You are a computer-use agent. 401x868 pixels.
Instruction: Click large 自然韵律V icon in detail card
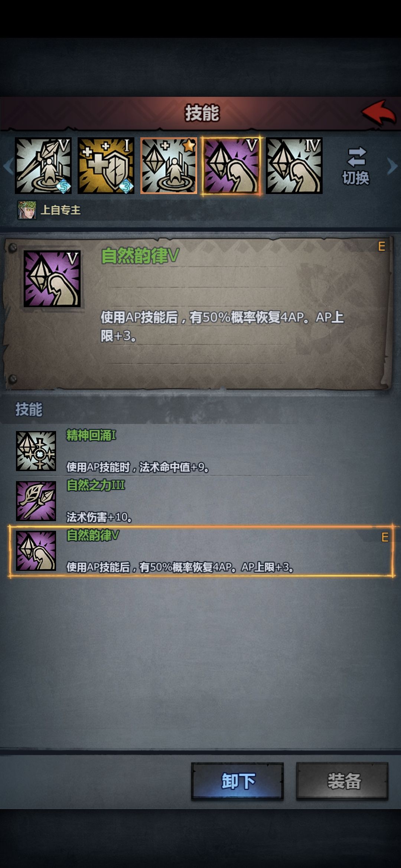tap(52, 279)
